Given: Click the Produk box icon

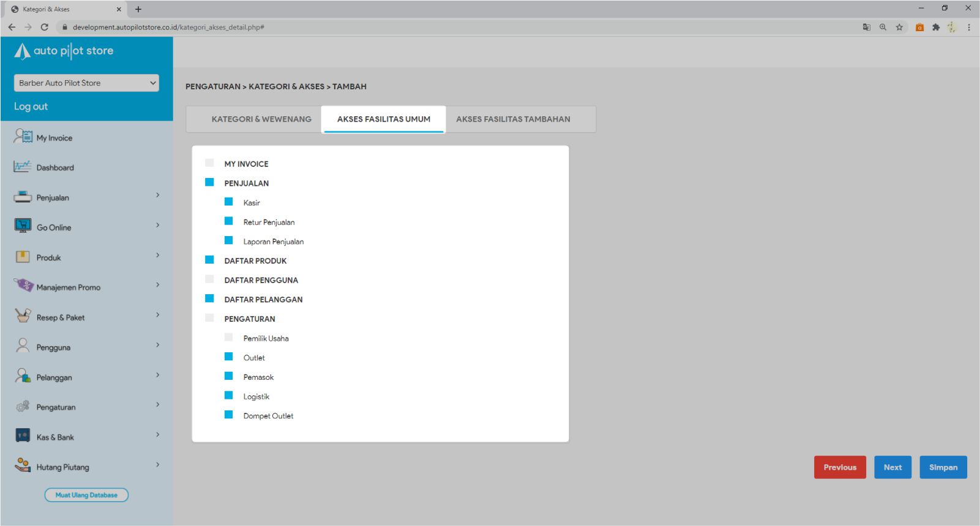Looking at the screenshot, I should [x=23, y=257].
